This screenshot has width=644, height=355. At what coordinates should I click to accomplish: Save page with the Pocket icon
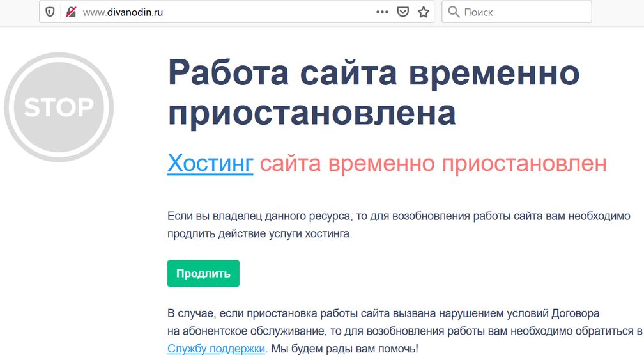point(402,12)
